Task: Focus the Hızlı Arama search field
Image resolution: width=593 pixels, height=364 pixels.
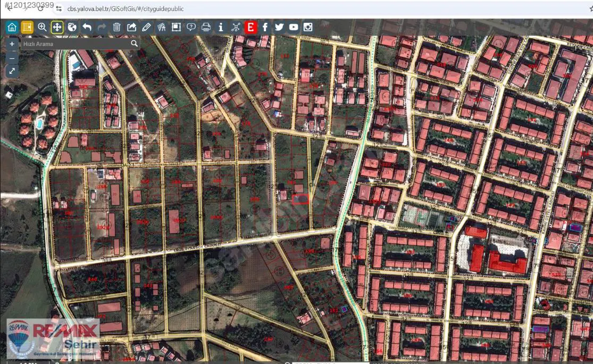Action: pos(76,44)
